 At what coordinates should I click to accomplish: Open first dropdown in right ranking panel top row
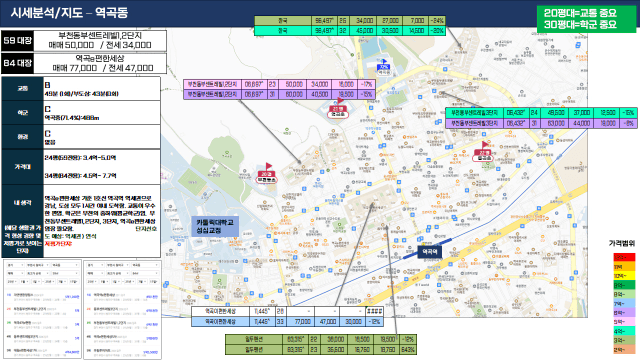[95, 265]
